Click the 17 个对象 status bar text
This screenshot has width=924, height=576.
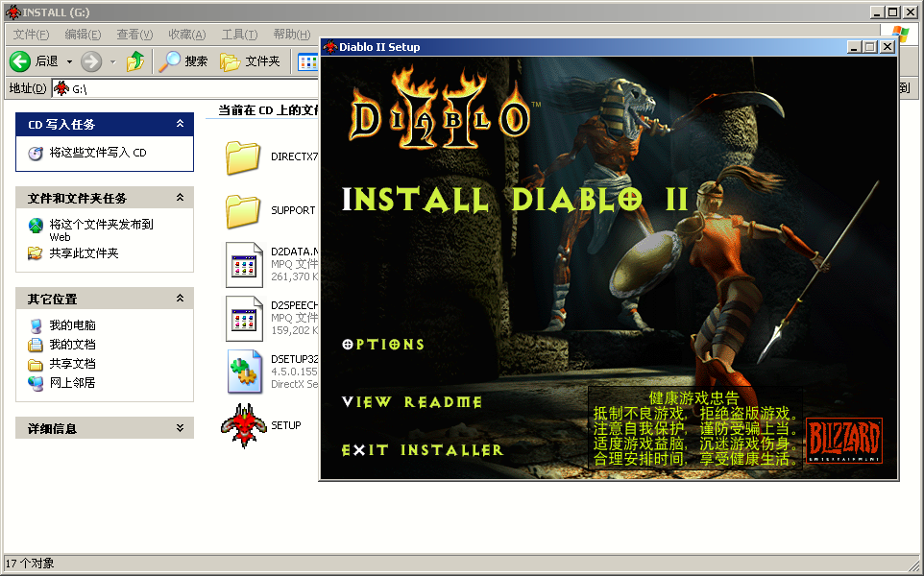coord(30,564)
